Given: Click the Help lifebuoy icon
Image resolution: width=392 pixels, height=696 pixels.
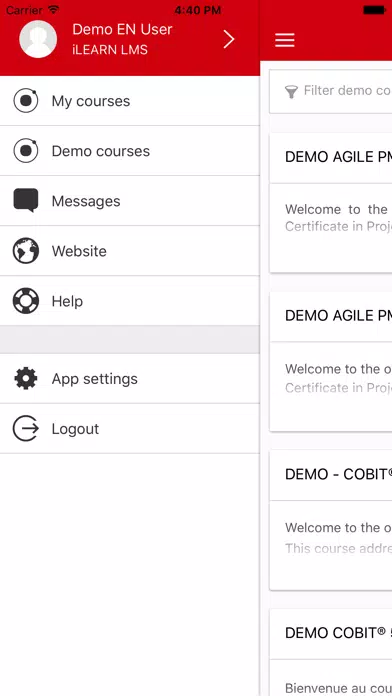Looking at the screenshot, I should point(26,301).
